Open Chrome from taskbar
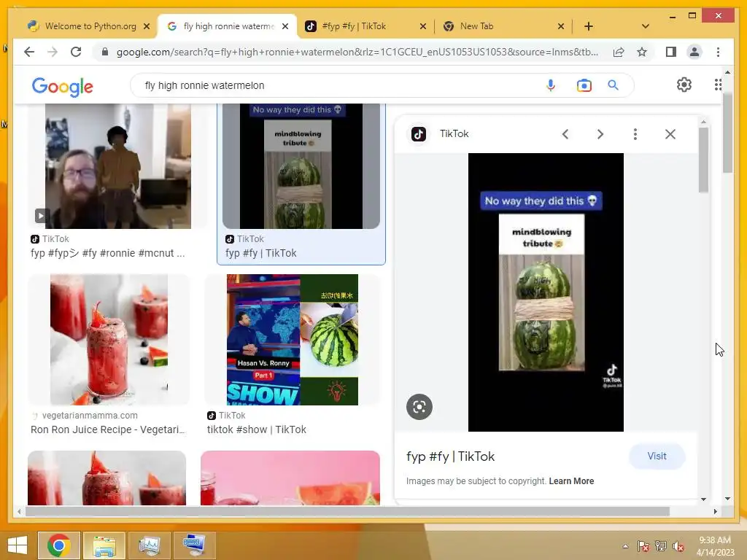 pos(59,545)
